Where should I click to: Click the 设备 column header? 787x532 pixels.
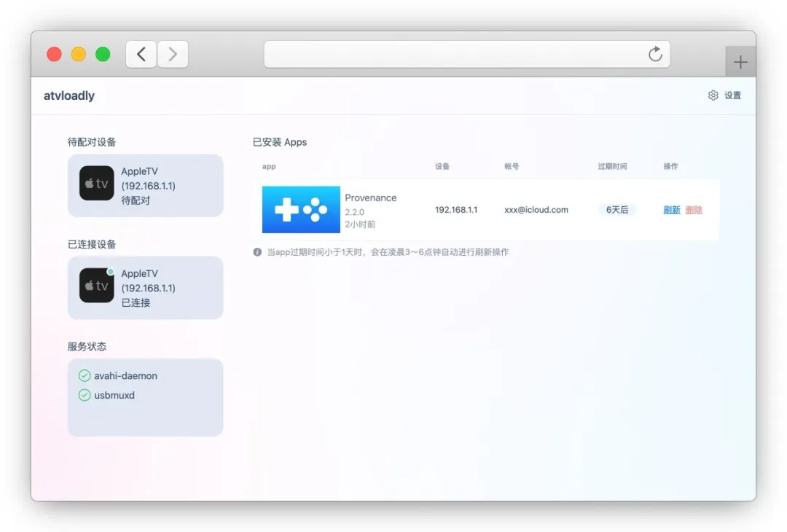tap(442, 167)
